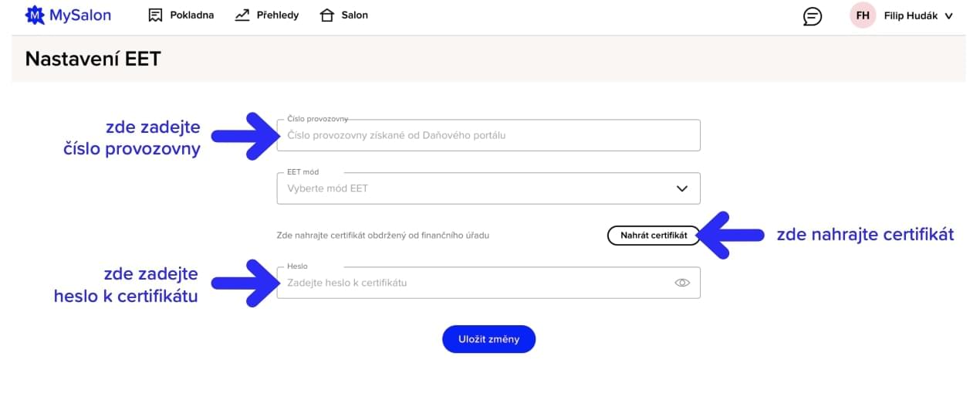Open the EET mód combo box
This screenshot has width=980, height=397.
[478, 188]
